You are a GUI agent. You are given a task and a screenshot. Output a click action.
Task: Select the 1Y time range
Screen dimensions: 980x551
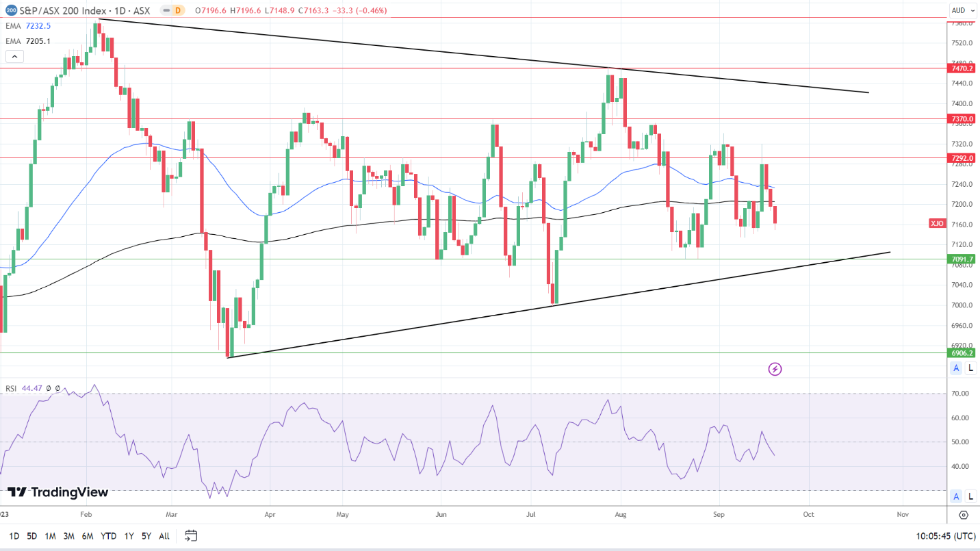129,536
